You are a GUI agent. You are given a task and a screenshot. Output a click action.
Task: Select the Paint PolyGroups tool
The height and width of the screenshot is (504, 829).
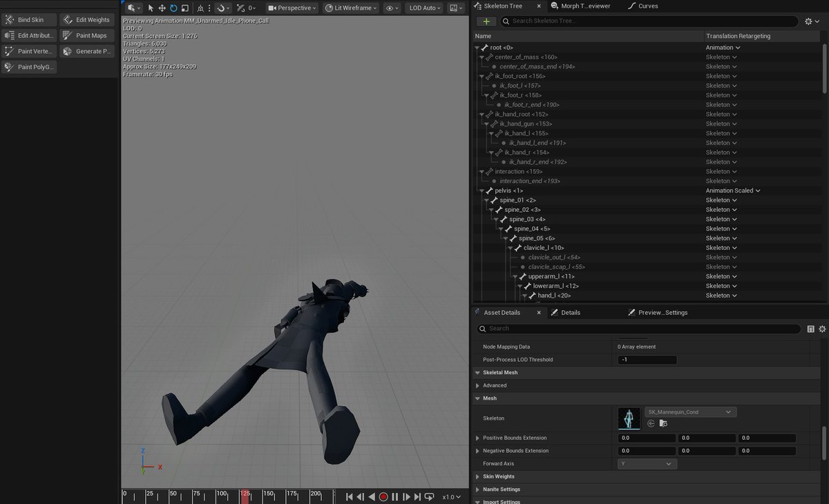(29, 67)
